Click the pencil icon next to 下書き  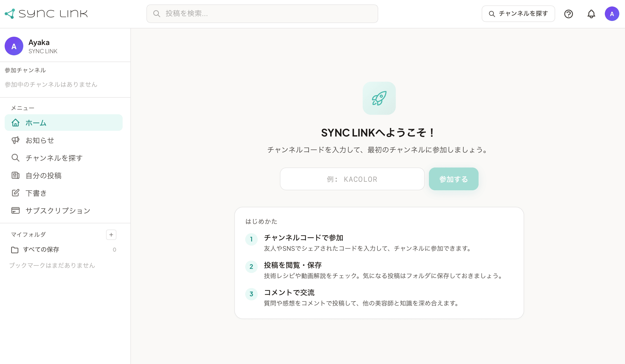point(16,193)
